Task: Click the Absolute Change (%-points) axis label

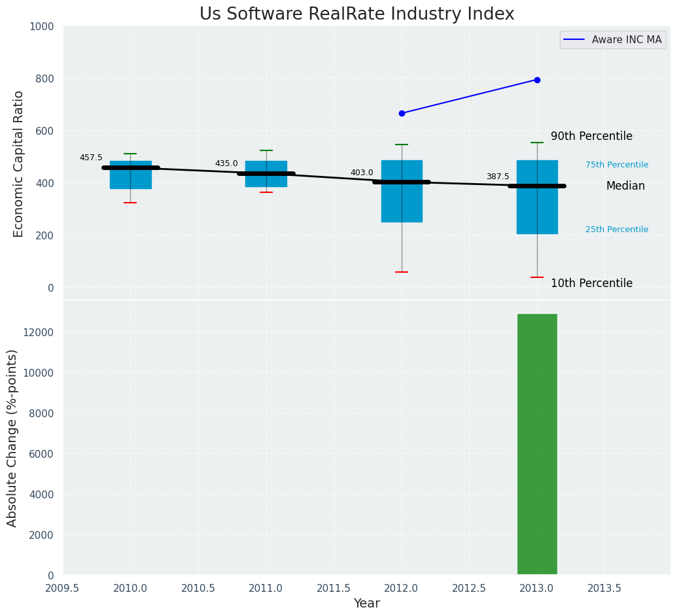Action: point(12,437)
